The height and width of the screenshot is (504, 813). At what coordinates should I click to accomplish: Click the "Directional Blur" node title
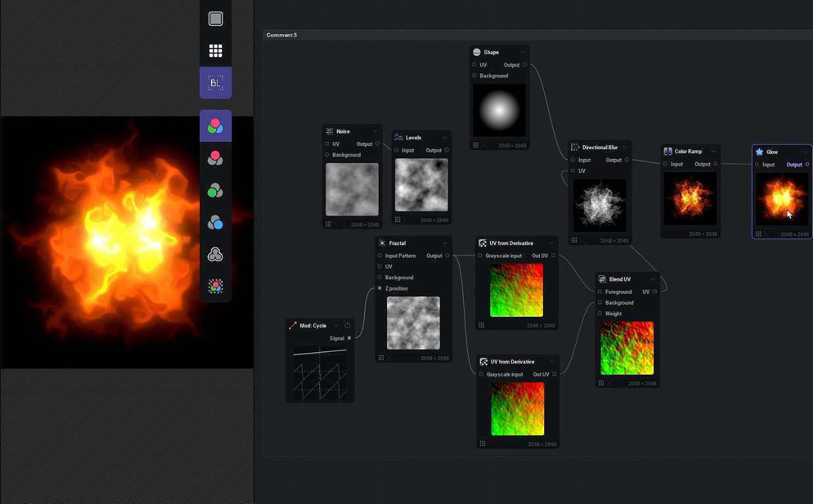coord(600,147)
